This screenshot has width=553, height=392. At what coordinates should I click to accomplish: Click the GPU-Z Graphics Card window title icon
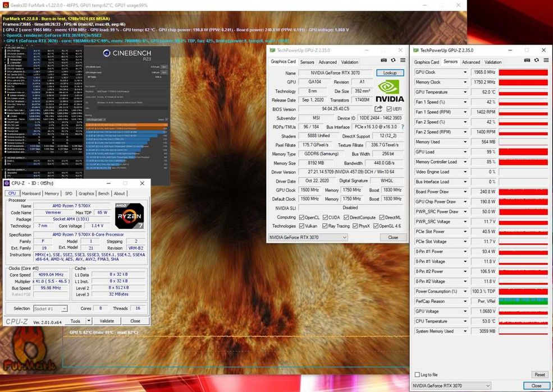click(x=272, y=50)
